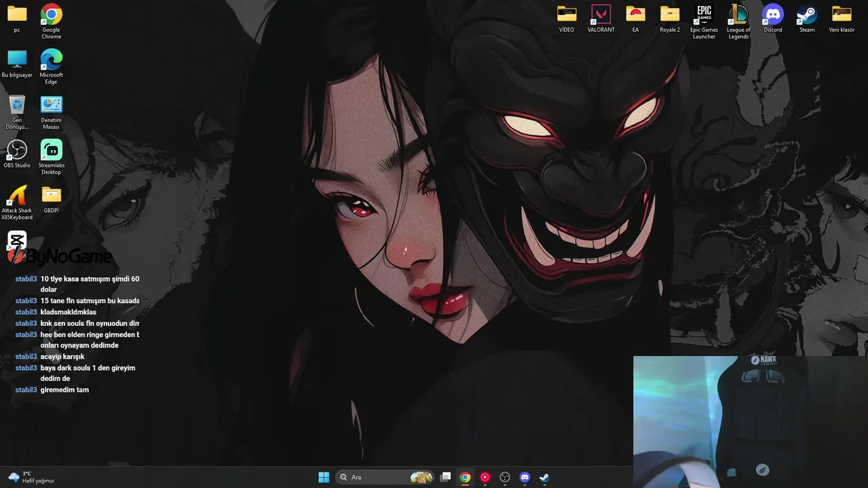
Task: Select the EA app desktop shortcut
Action: [635, 18]
